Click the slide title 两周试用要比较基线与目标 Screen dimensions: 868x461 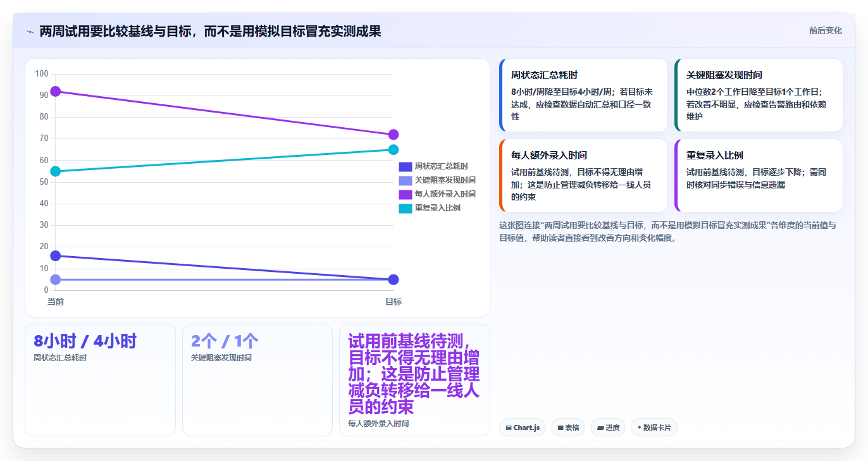[x=210, y=31]
